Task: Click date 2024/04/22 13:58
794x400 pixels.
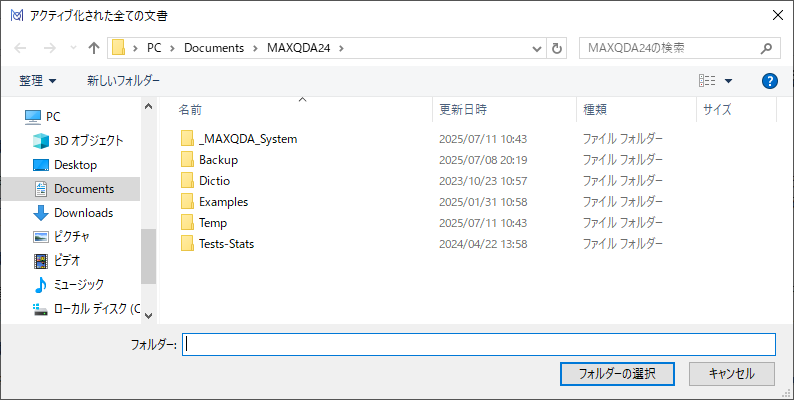Action: (x=483, y=244)
